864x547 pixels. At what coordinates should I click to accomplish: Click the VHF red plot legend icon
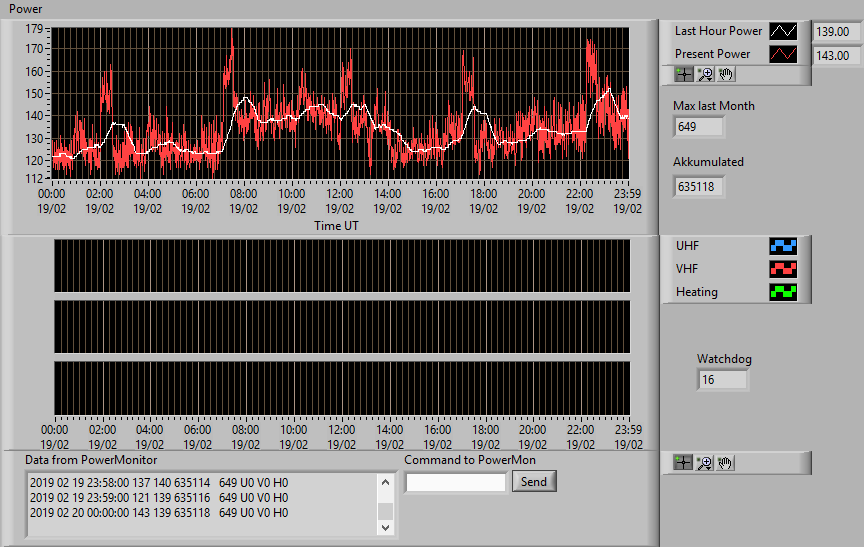click(783, 269)
